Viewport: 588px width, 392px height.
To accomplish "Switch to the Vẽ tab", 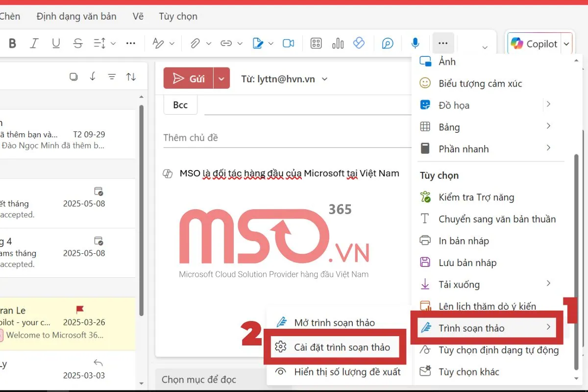I will [138, 16].
